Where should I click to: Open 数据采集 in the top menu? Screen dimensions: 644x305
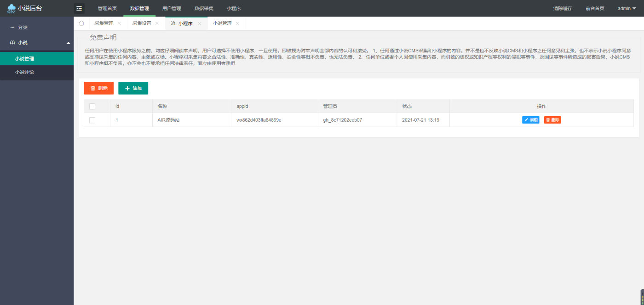[204, 8]
